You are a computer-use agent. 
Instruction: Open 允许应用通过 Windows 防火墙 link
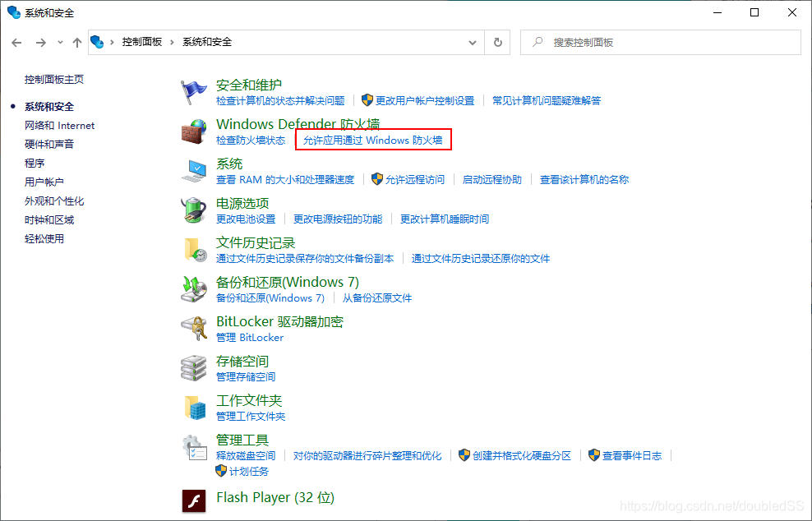click(373, 141)
